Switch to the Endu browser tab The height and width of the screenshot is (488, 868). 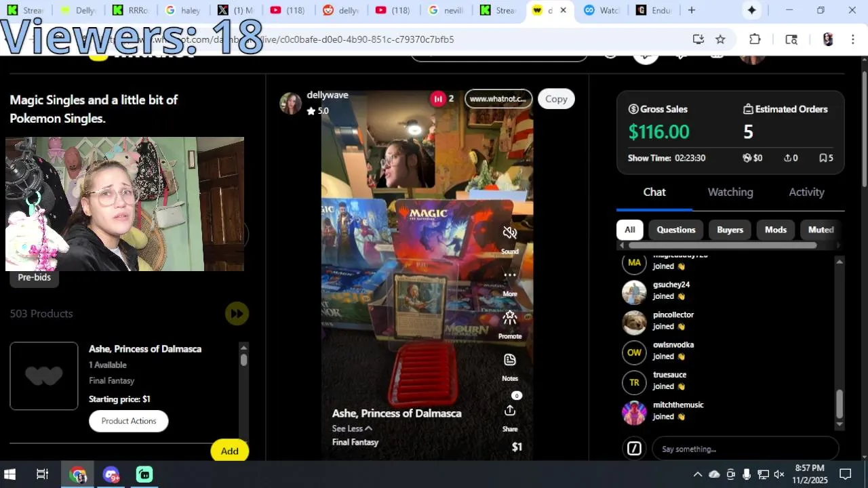coord(654,10)
